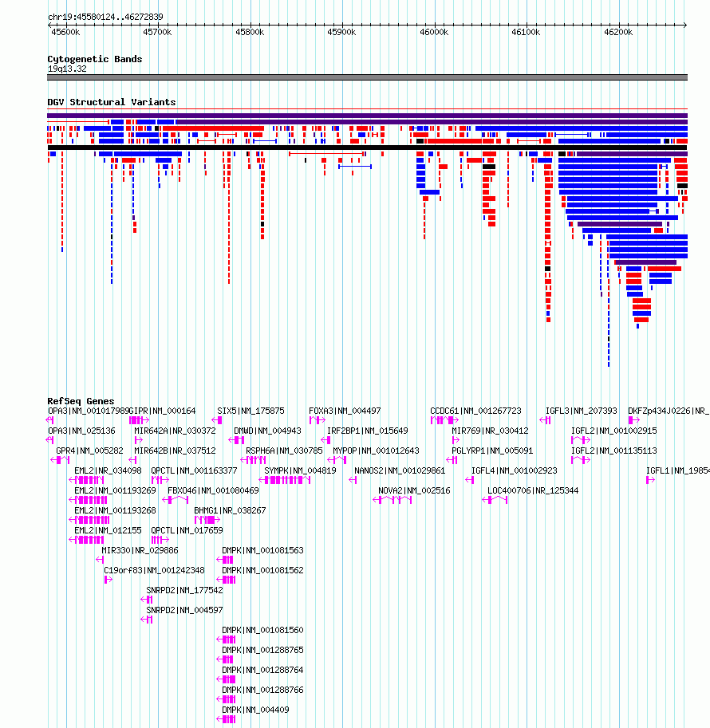Click the EML2|NM_012155 transcript label

coord(108,531)
